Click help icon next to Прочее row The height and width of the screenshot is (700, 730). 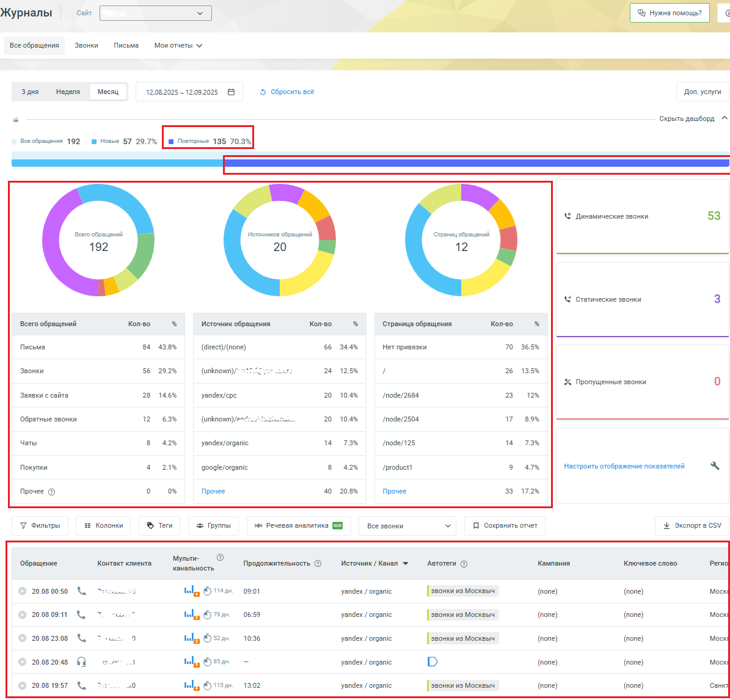(x=52, y=492)
